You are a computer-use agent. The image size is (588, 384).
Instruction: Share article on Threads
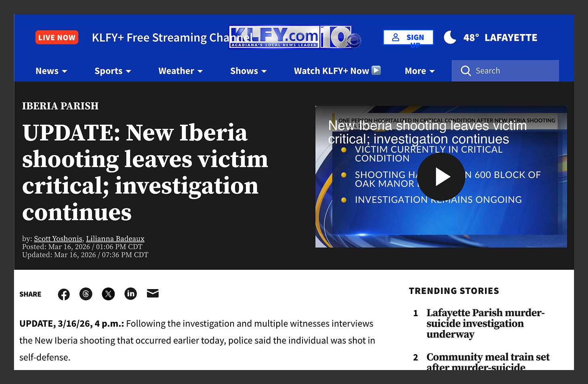point(86,294)
